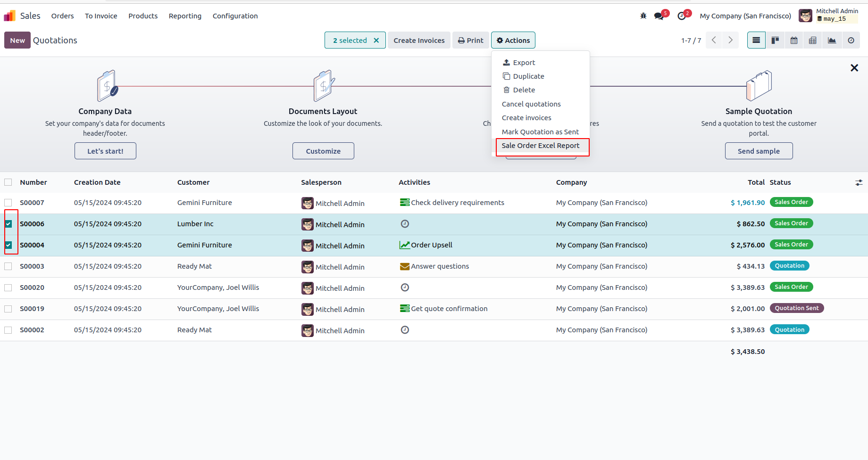Go to next page of records
The height and width of the screenshot is (460, 868).
730,41
